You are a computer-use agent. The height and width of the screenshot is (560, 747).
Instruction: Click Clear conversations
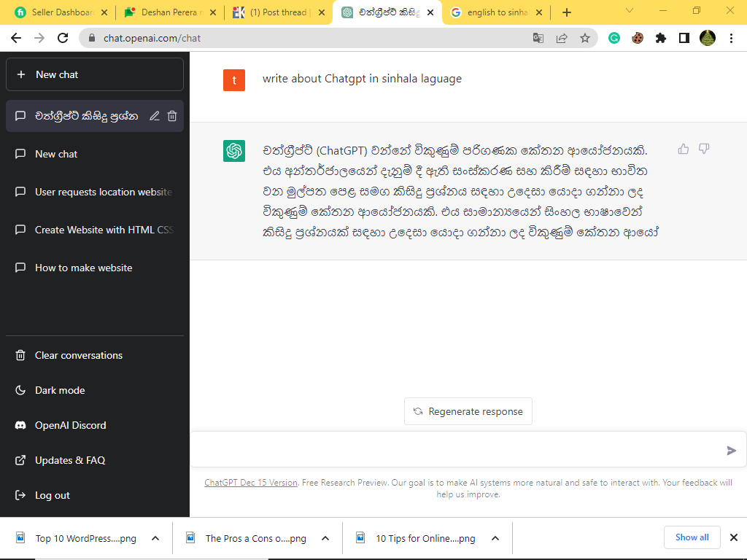pyautogui.click(x=94, y=355)
